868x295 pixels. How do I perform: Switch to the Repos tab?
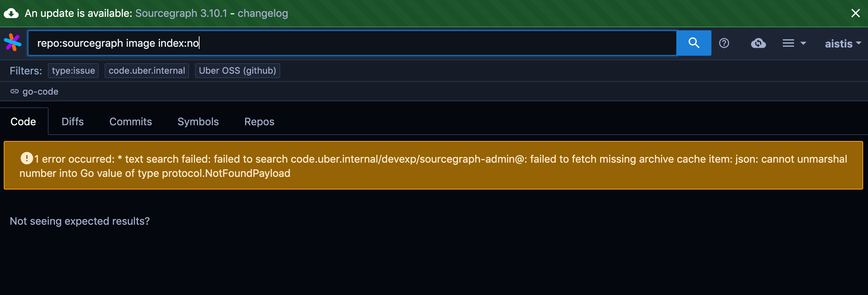[x=259, y=122]
